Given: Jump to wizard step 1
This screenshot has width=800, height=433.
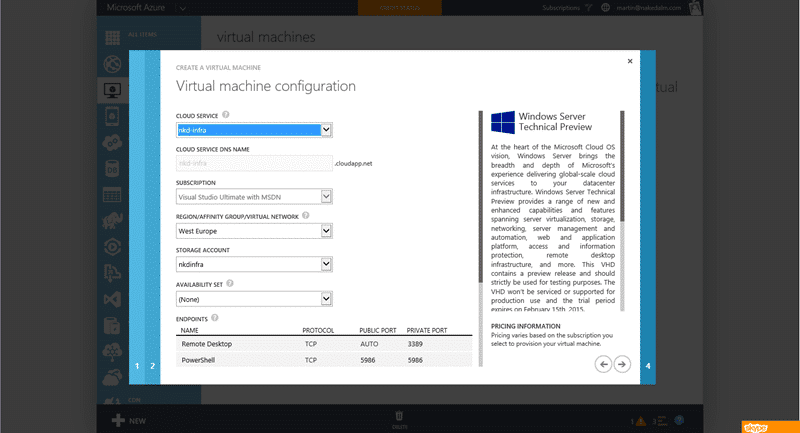Looking at the screenshot, I should pyautogui.click(x=137, y=366).
